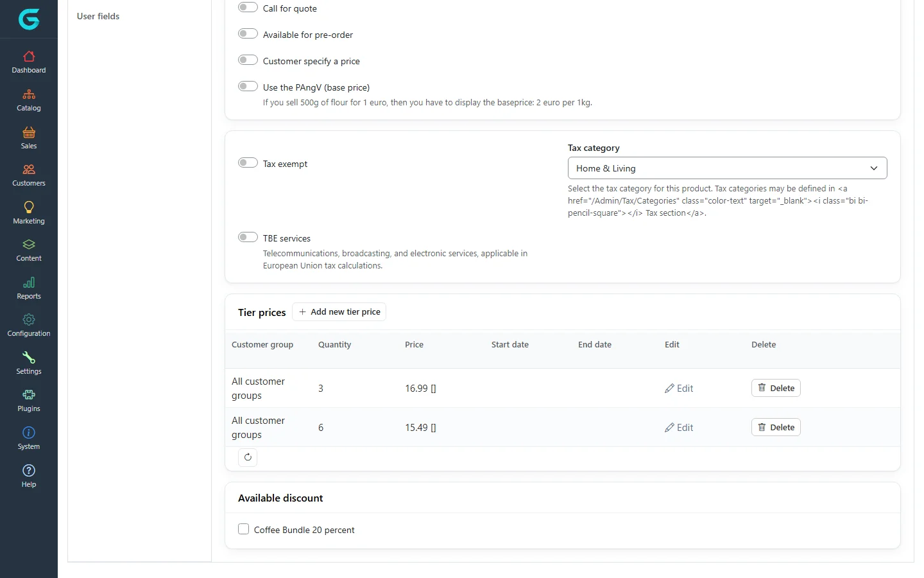This screenshot has width=924, height=578.
Task: Refresh the tier prices table
Action: coord(248,457)
